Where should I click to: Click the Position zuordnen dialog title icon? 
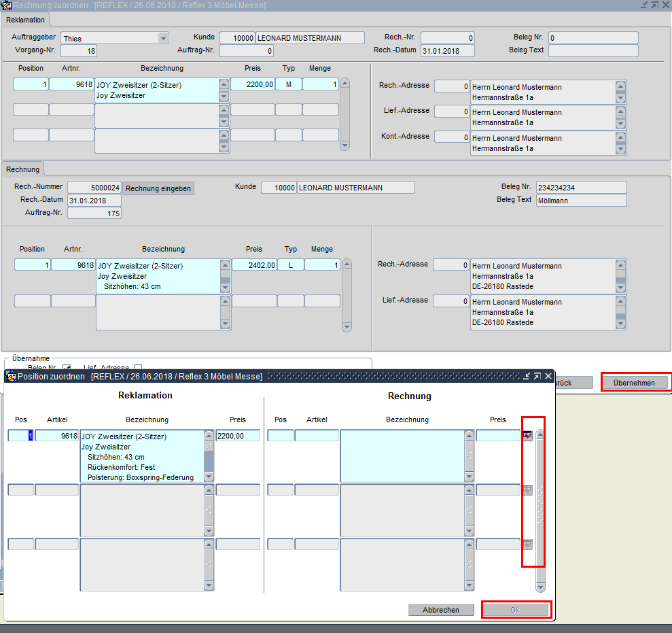[11, 376]
